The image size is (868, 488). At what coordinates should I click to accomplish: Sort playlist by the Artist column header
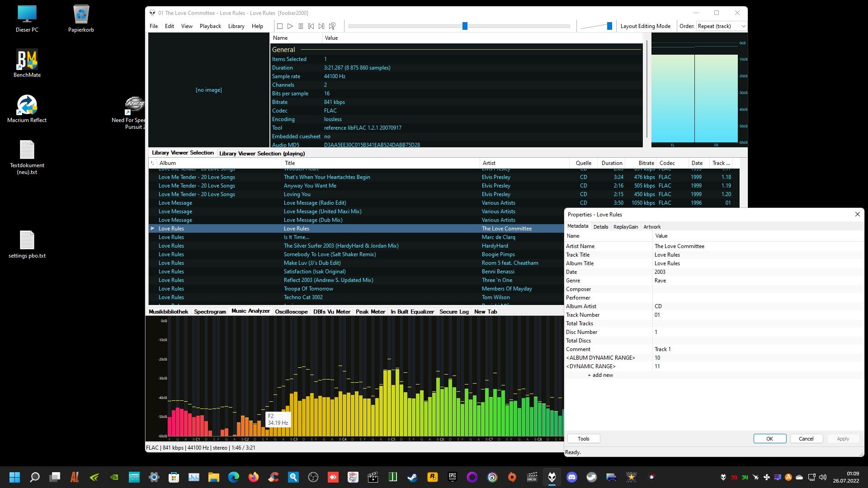(x=524, y=163)
